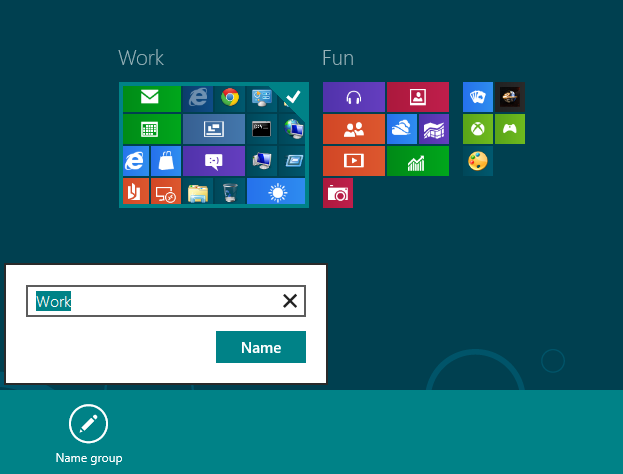Image resolution: width=623 pixels, height=474 pixels.
Task: Clear the group name text field
Action: coord(290,301)
